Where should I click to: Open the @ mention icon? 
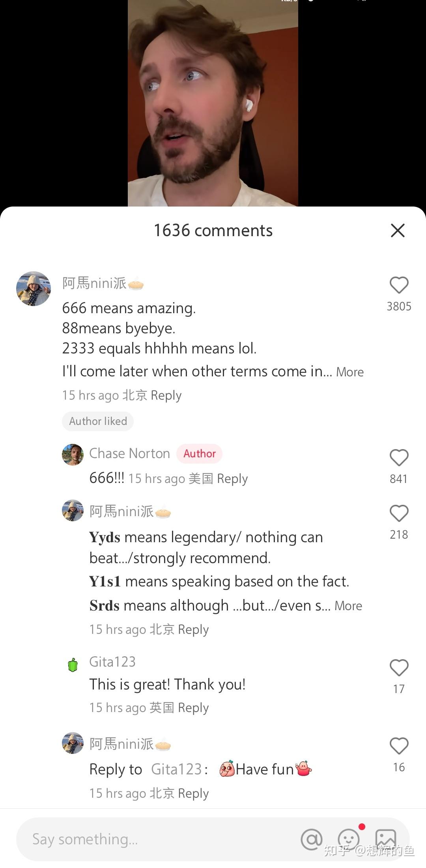click(x=312, y=839)
